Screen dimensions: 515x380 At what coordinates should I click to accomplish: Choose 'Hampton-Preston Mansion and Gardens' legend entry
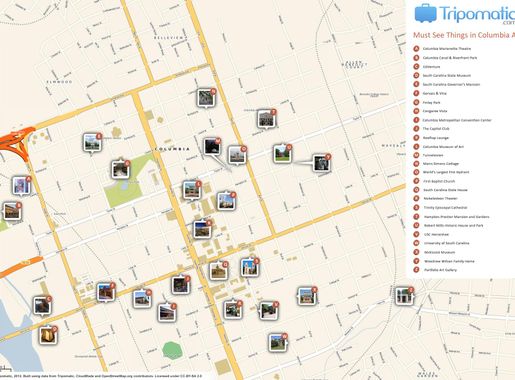pyautogui.click(x=456, y=217)
